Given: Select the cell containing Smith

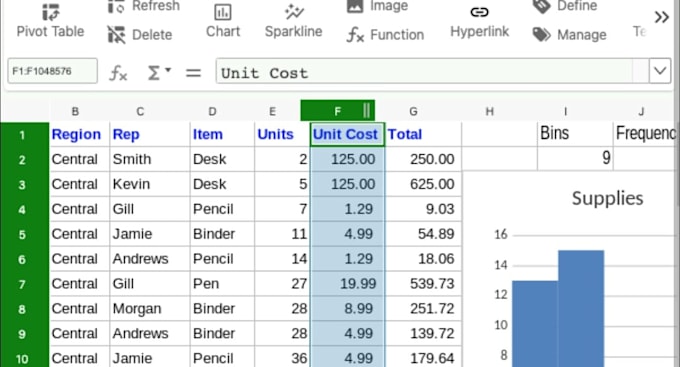Looking at the screenshot, I should pos(150,159).
